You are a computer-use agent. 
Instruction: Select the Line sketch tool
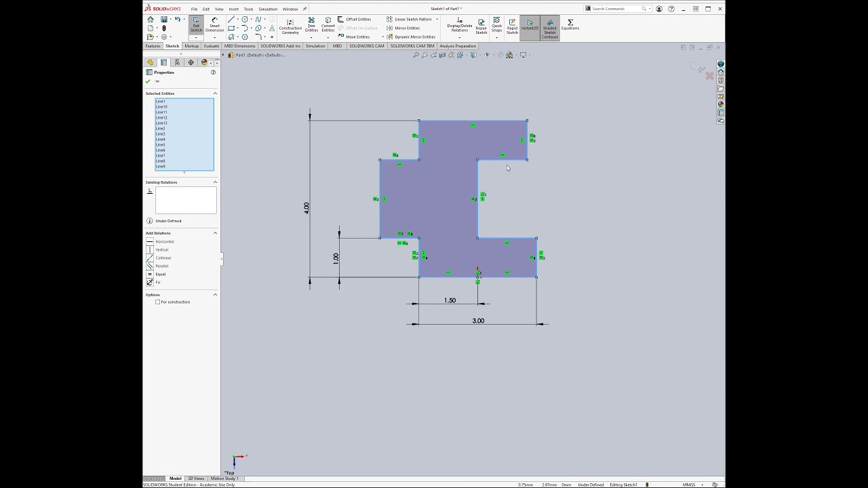pyautogui.click(x=231, y=20)
